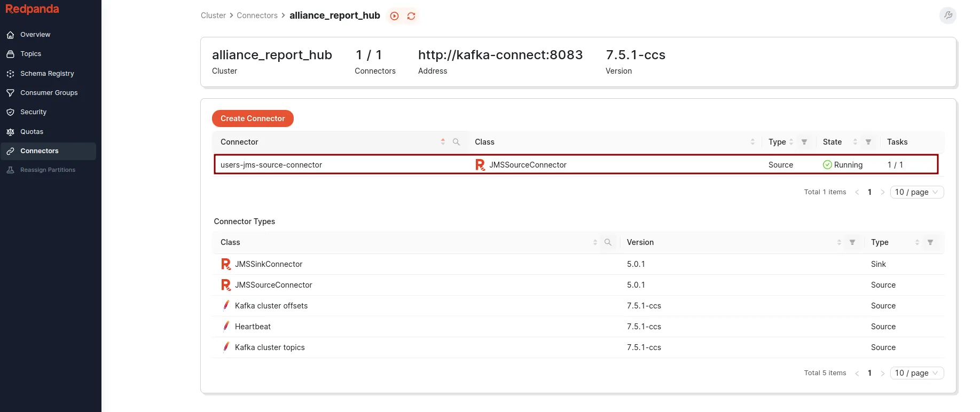The image size is (980, 412).
Task: Click search icon in Connector Types Class column
Action: coord(608,242)
